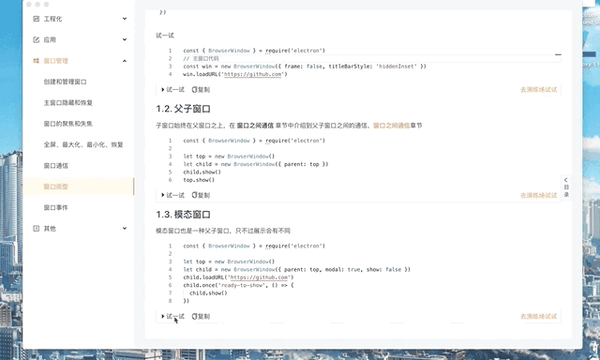Expand the 应用 menu chevron
Screen dimensions: 600x360
(124, 39)
